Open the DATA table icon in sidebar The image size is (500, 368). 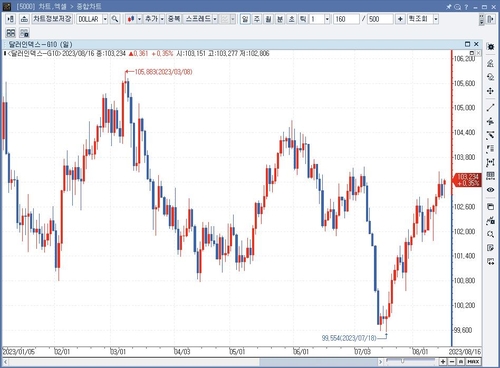490,176
